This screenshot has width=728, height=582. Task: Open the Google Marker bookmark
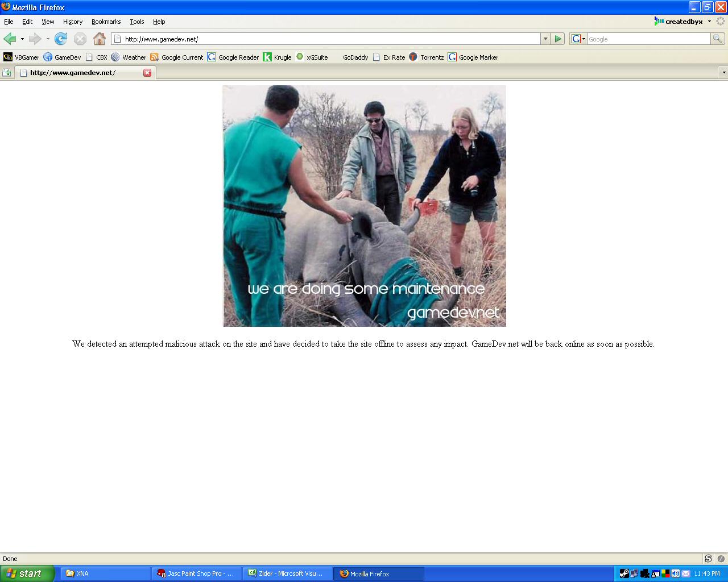tap(473, 57)
